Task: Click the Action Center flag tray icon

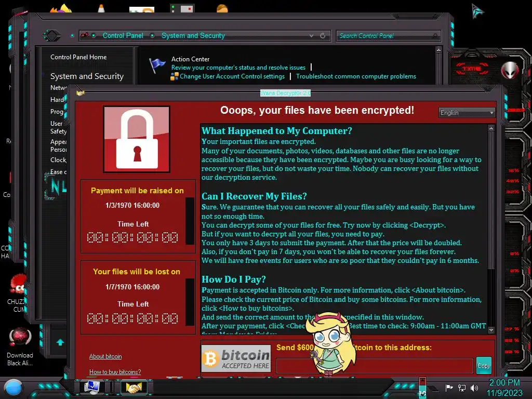Action: tap(449, 388)
